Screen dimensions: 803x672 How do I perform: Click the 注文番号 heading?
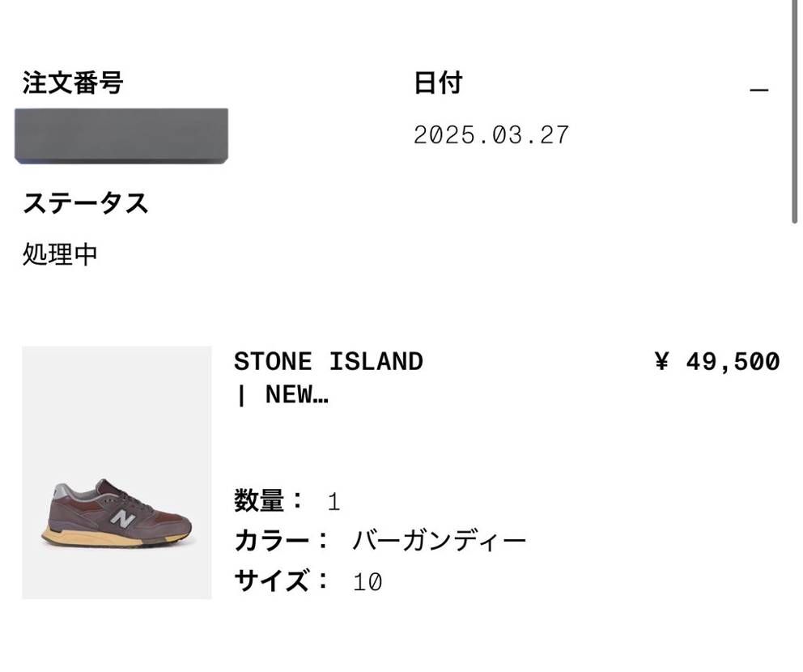tap(73, 83)
